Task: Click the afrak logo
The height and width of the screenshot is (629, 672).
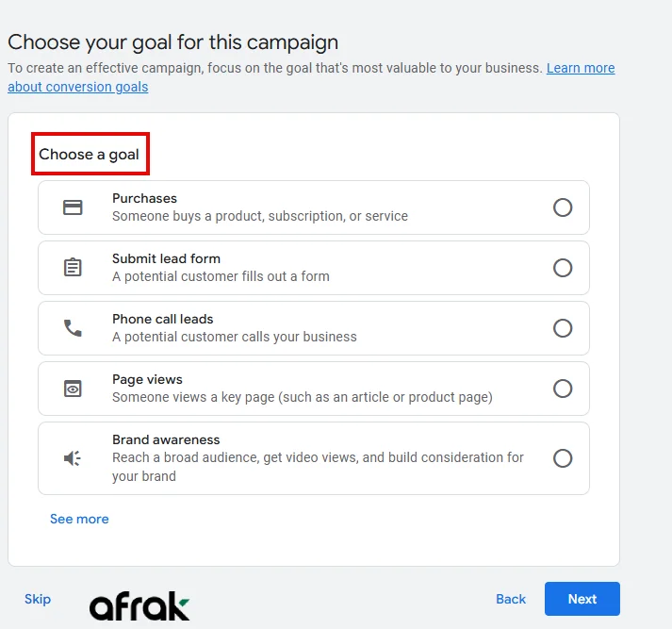Action: 139,606
